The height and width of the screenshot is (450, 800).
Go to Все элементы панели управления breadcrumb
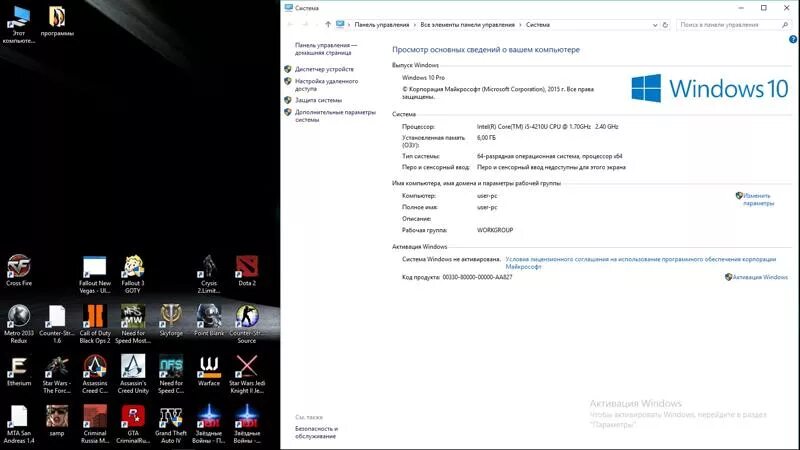tap(467, 24)
